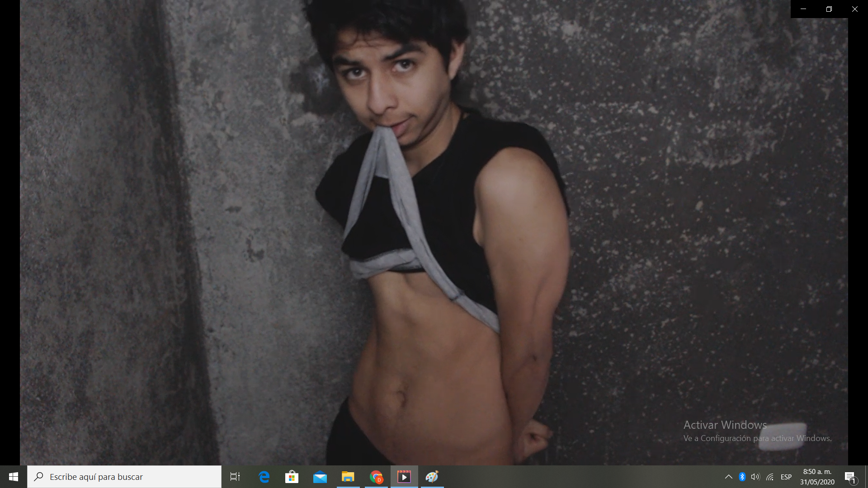
Task: Open Task View from the taskbar
Action: pyautogui.click(x=235, y=477)
